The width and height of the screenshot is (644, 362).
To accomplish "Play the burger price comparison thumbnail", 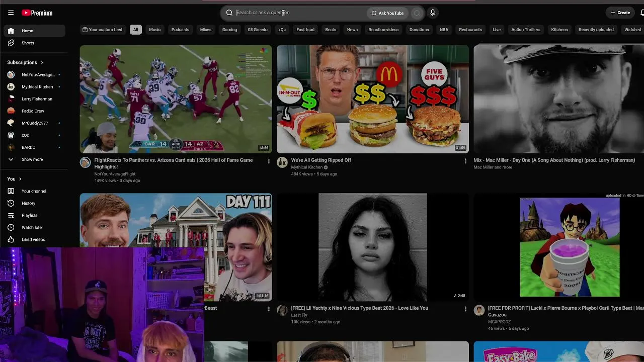I will tap(373, 99).
